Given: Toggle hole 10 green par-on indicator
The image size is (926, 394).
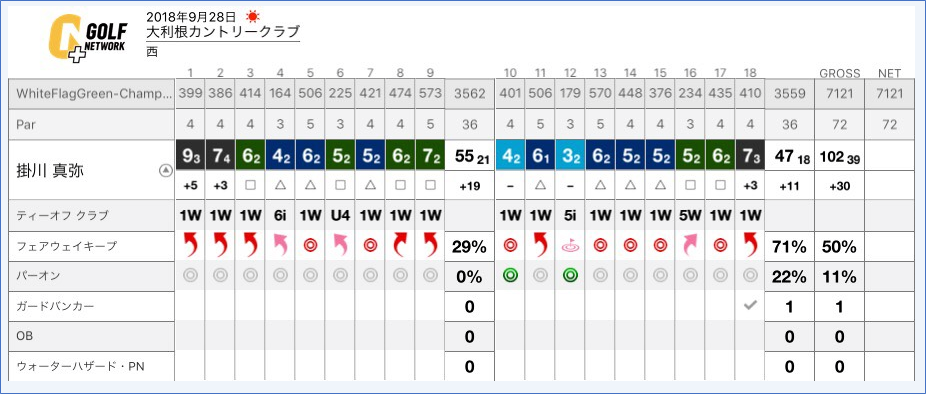Looking at the screenshot, I should tap(510, 275).
